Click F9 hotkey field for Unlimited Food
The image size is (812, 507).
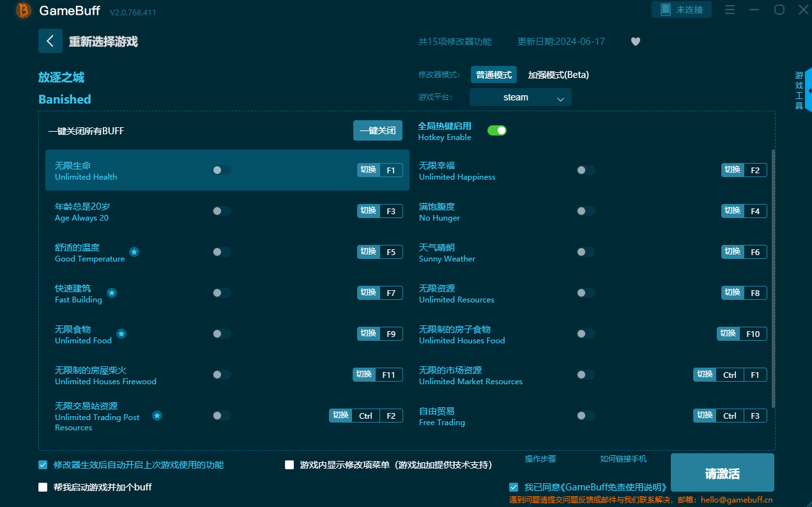(x=392, y=334)
